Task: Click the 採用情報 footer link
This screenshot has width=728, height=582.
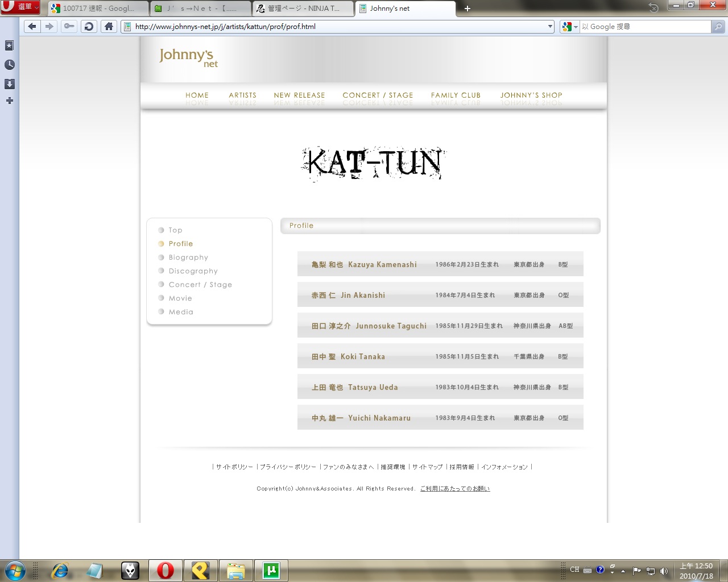Action: click(462, 467)
